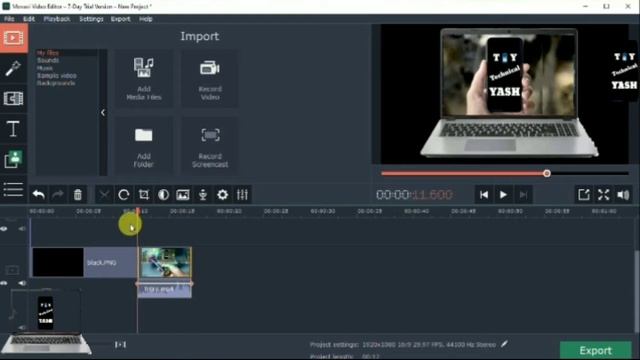The width and height of the screenshot is (640, 360).
Task: Open the Export menu
Action: [120, 19]
